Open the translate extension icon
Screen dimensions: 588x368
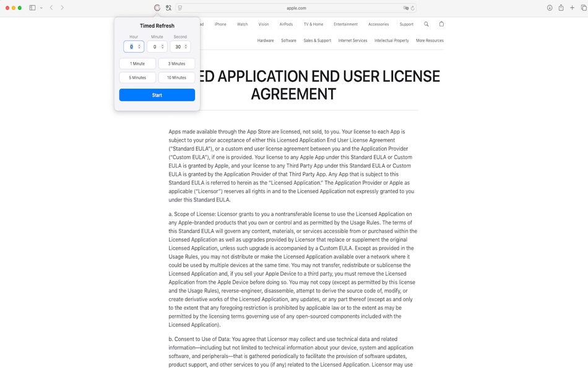click(168, 7)
